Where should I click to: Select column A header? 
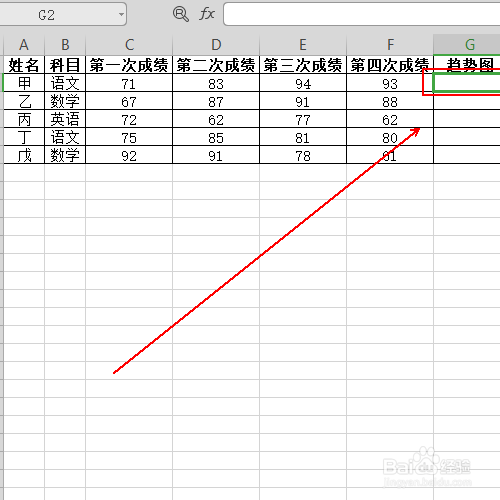pos(24,45)
